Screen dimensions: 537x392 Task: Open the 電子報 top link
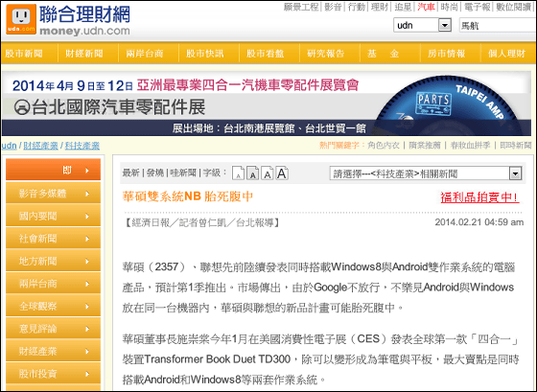pos(478,7)
